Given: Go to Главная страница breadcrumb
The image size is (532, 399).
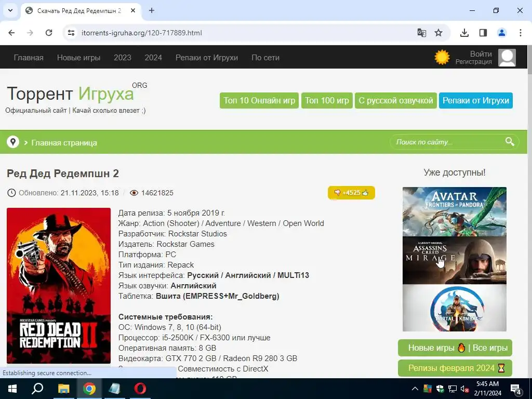Looking at the screenshot, I should point(64,143).
